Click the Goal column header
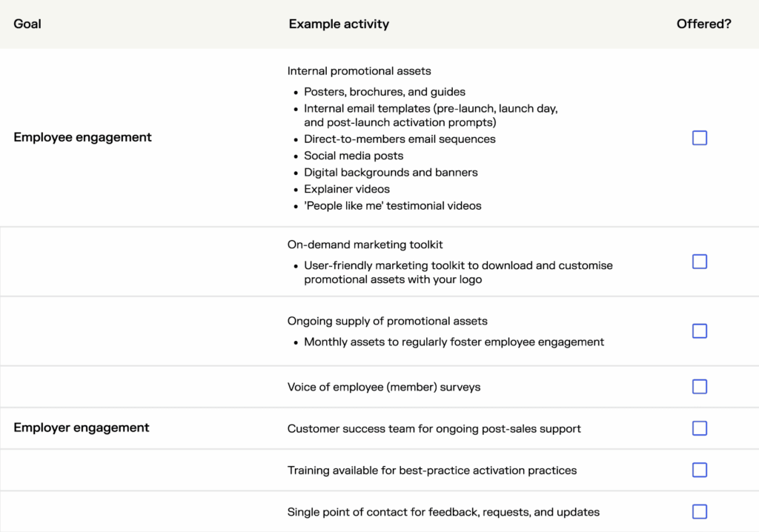This screenshot has height=532, width=759. (x=27, y=24)
